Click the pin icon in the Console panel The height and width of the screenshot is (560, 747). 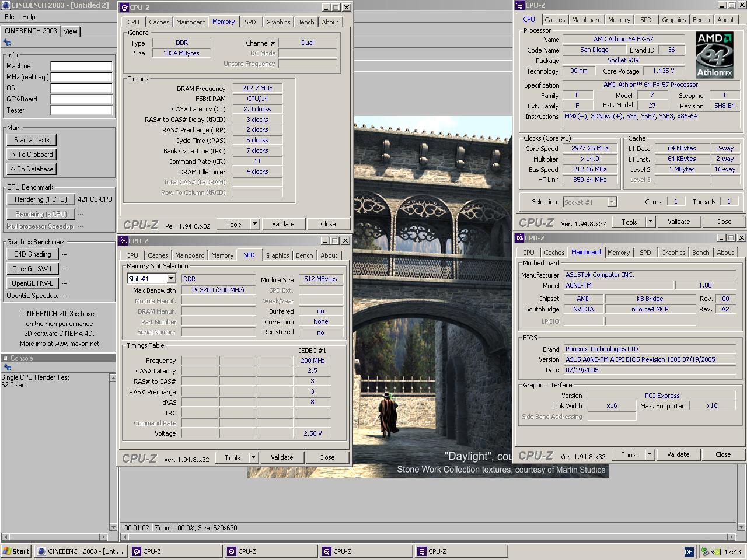7,367
